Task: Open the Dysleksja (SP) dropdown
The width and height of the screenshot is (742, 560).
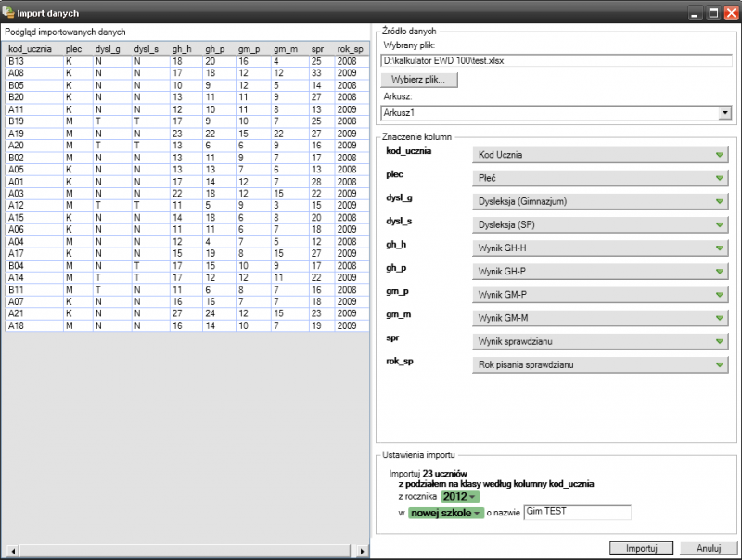Action: (599, 224)
